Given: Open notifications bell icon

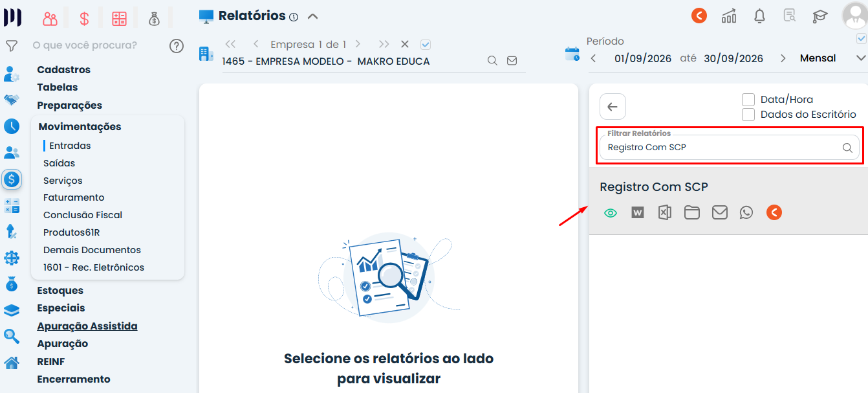Looking at the screenshot, I should tap(760, 16).
